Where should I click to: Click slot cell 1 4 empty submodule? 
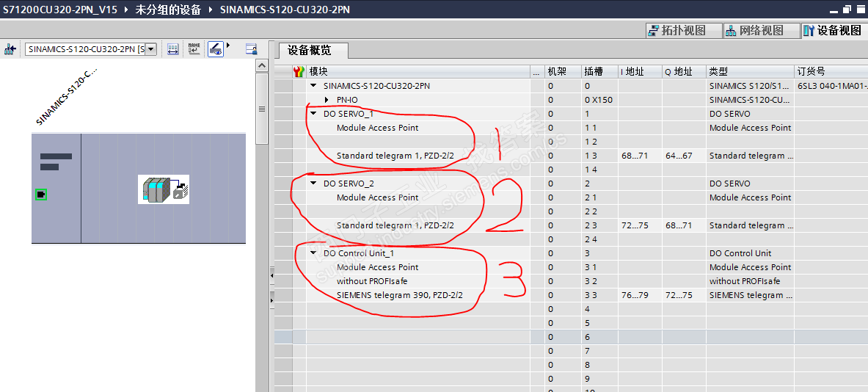(599, 170)
